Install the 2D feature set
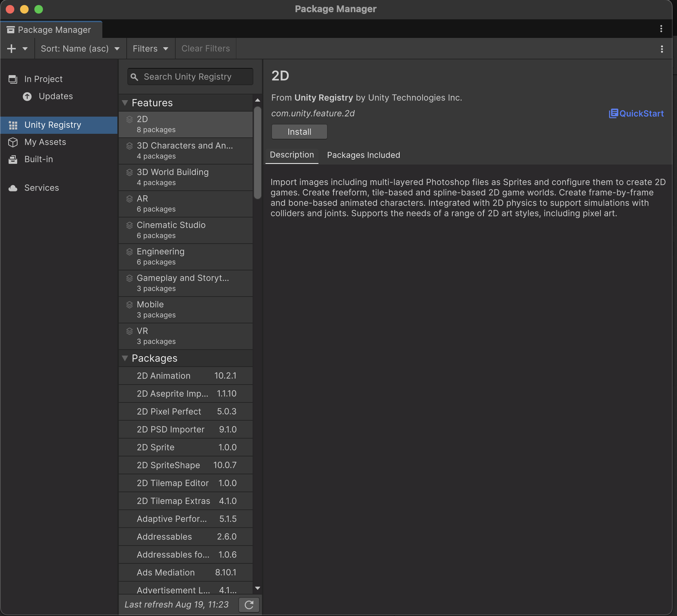 pos(299,132)
